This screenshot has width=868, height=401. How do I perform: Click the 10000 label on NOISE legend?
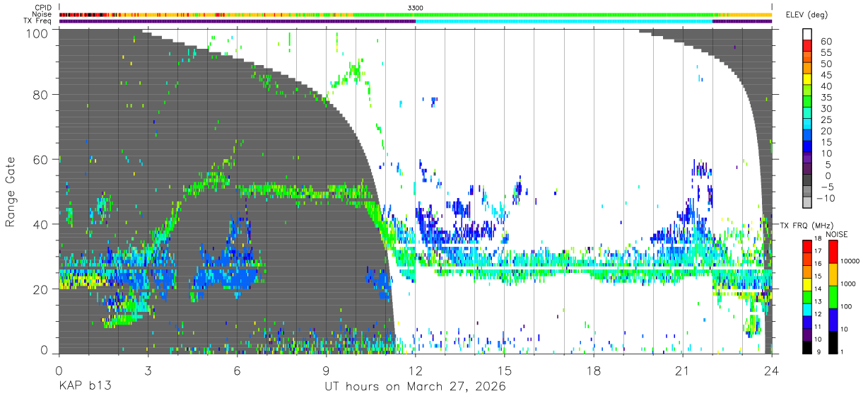(849, 262)
